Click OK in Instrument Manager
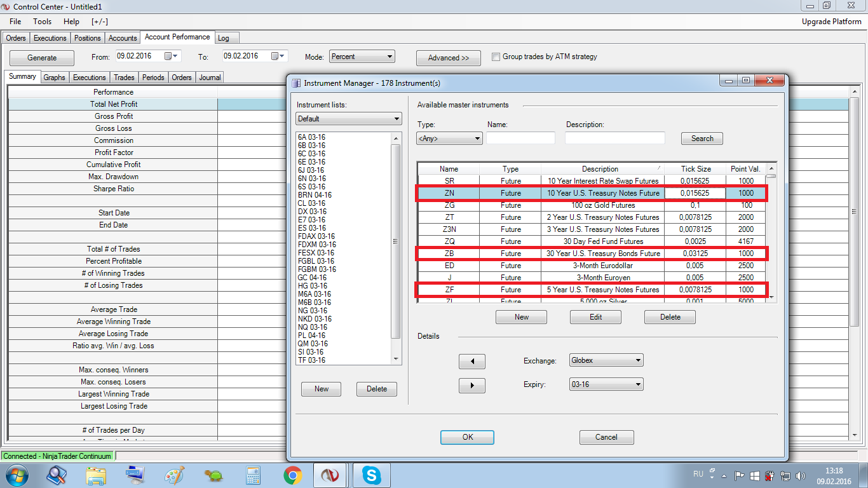The height and width of the screenshot is (488, 868). point(468,437)
